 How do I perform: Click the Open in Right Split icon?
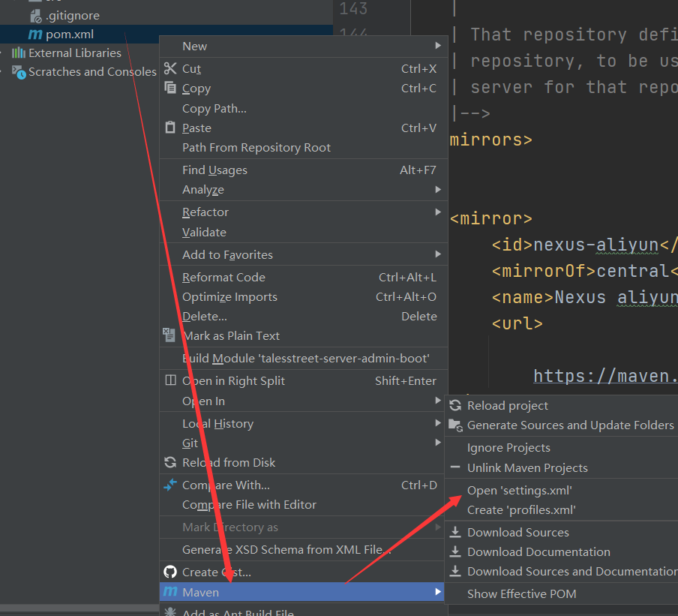(x=170, y=380)
